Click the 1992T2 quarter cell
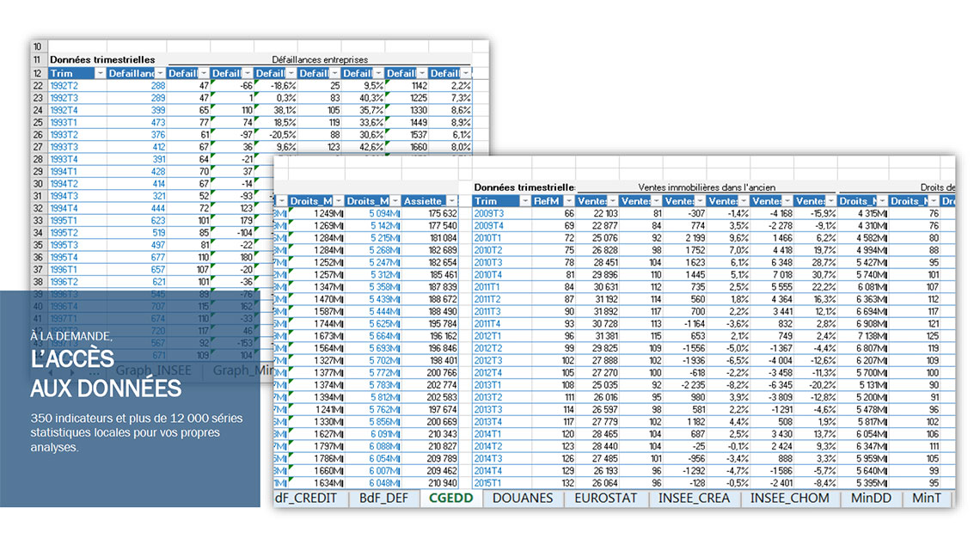This screenshot has height=551, width=980. coord(64,86)
